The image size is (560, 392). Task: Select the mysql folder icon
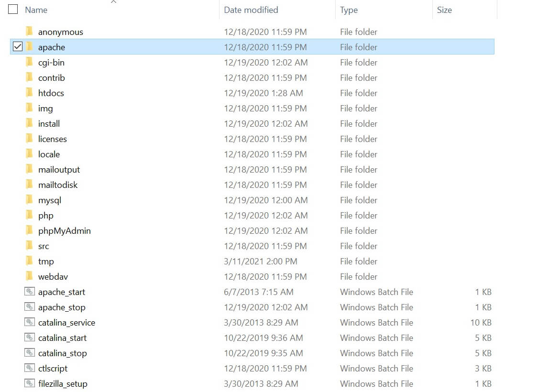click(30, 200)
